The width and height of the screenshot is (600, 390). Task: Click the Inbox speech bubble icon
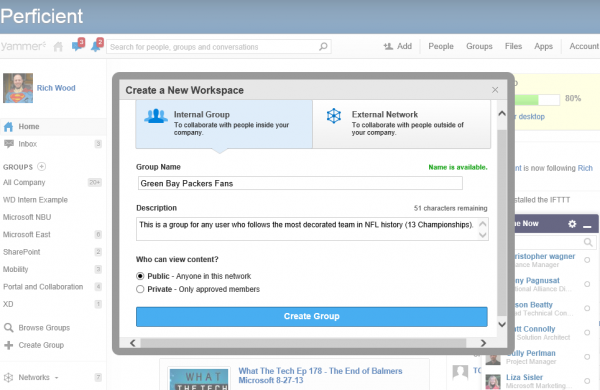tap(8, 144)
